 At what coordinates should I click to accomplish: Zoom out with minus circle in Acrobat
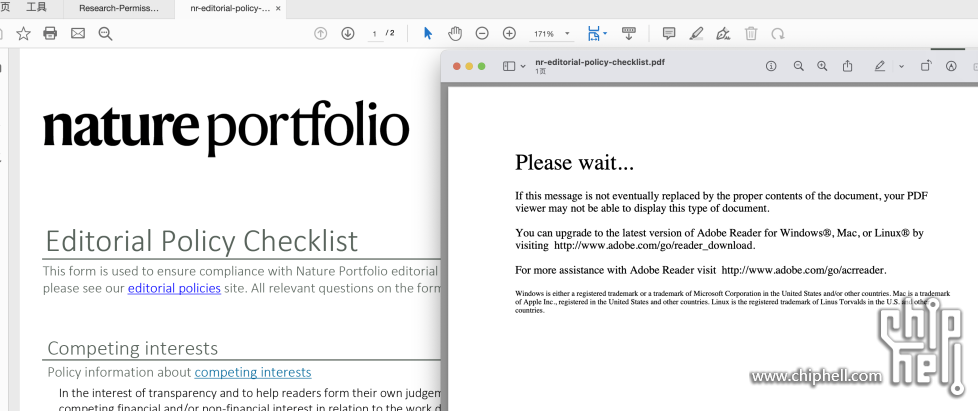(x=482, y=34)
